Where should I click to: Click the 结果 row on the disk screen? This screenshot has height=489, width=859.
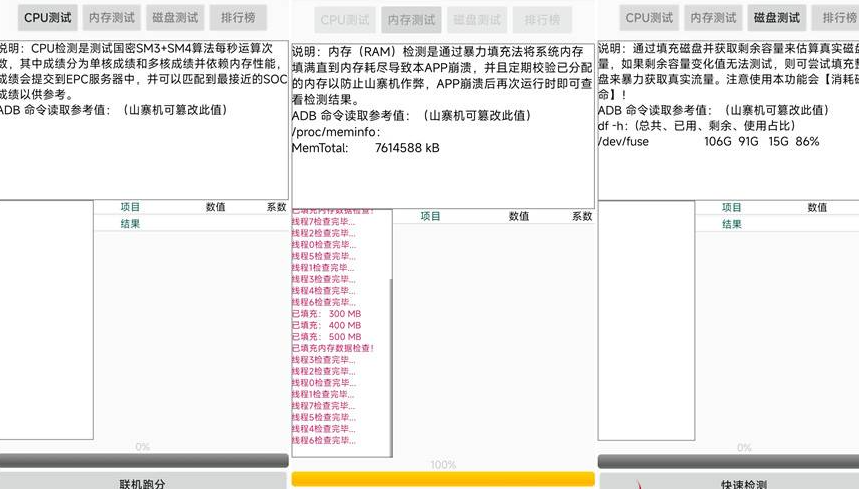click(x=777, y=224)
